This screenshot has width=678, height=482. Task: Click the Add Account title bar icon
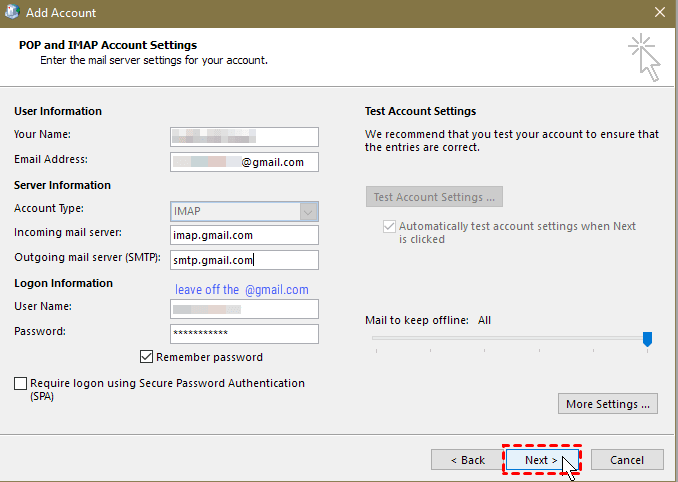(12, 13)
